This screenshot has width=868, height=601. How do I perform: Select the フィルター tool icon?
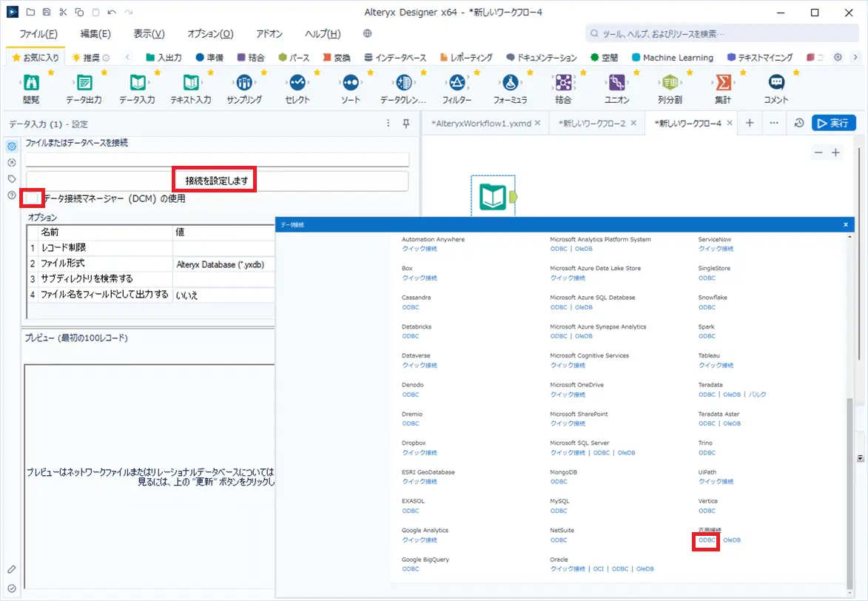pos(457,83)
